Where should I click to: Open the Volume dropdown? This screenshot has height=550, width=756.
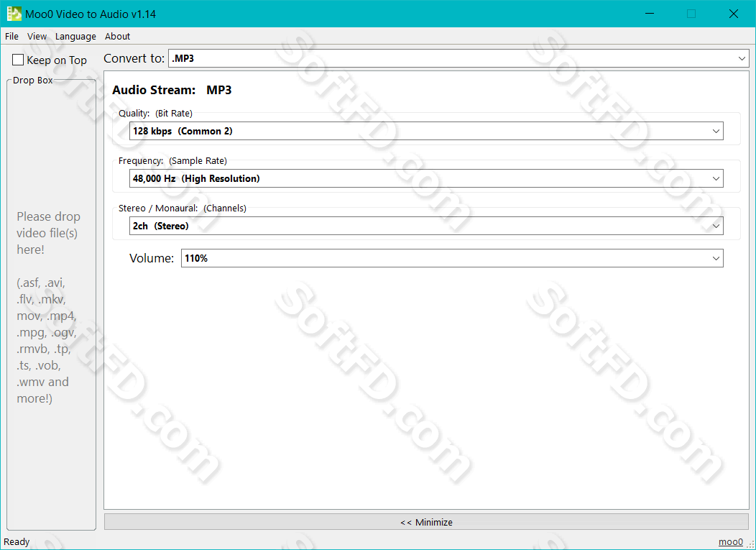pos(452,258)
